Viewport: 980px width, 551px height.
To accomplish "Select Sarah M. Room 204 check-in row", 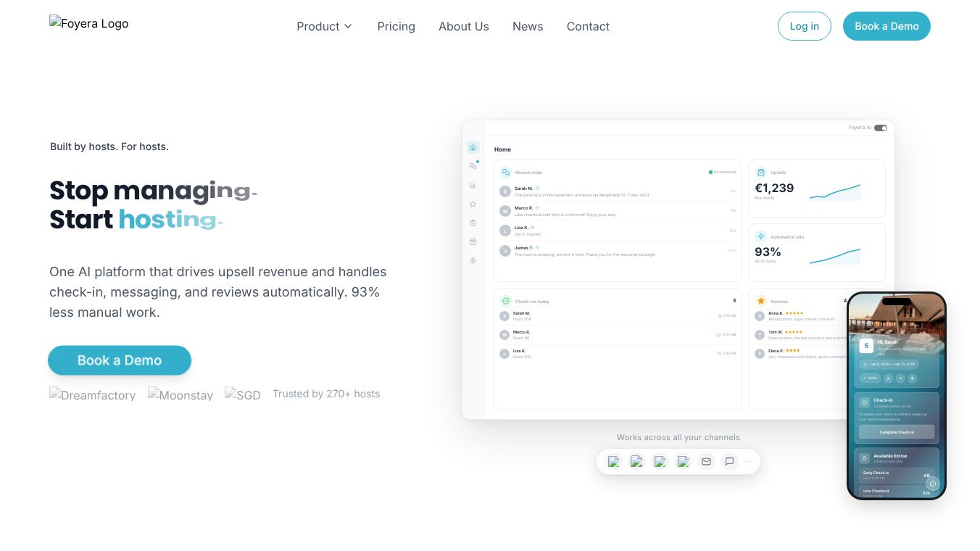I will pyautogui.click(x=618, y=316).
